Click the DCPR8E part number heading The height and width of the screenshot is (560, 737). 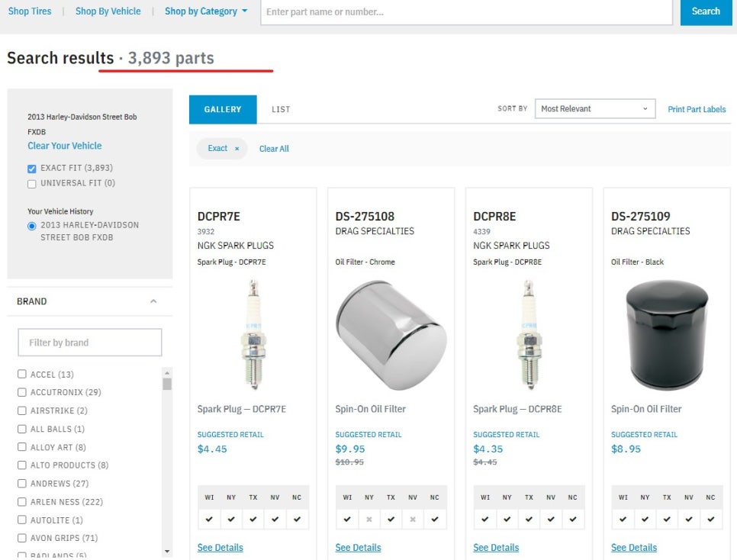[494, 216]
